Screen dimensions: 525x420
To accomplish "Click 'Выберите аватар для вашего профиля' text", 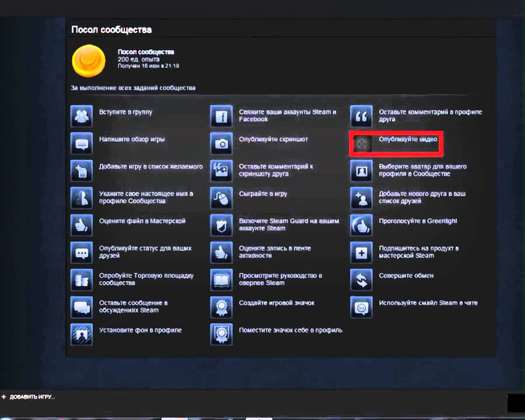I will [x=422, y=170].
